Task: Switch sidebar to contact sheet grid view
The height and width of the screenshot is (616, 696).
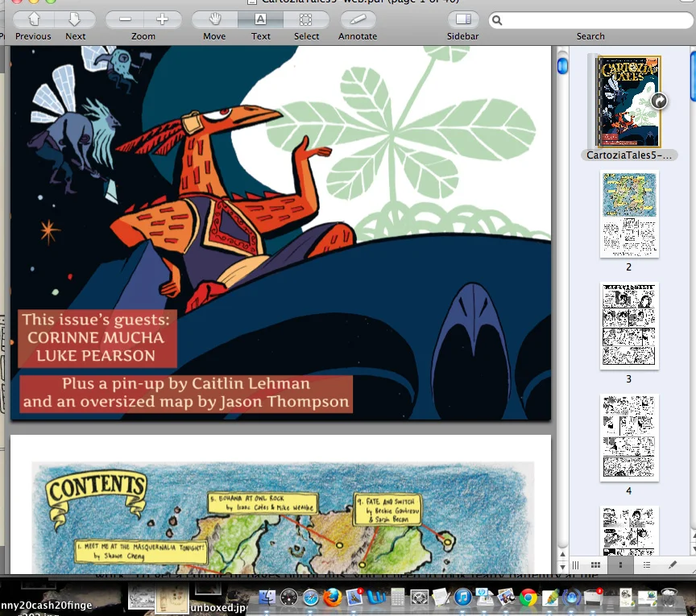Action: click(x=595, y=565)
